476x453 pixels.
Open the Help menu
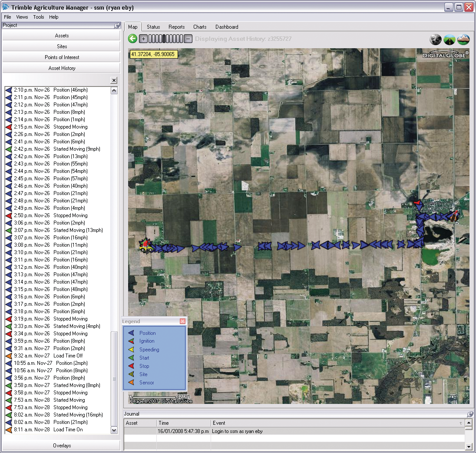tap(54, 17)
